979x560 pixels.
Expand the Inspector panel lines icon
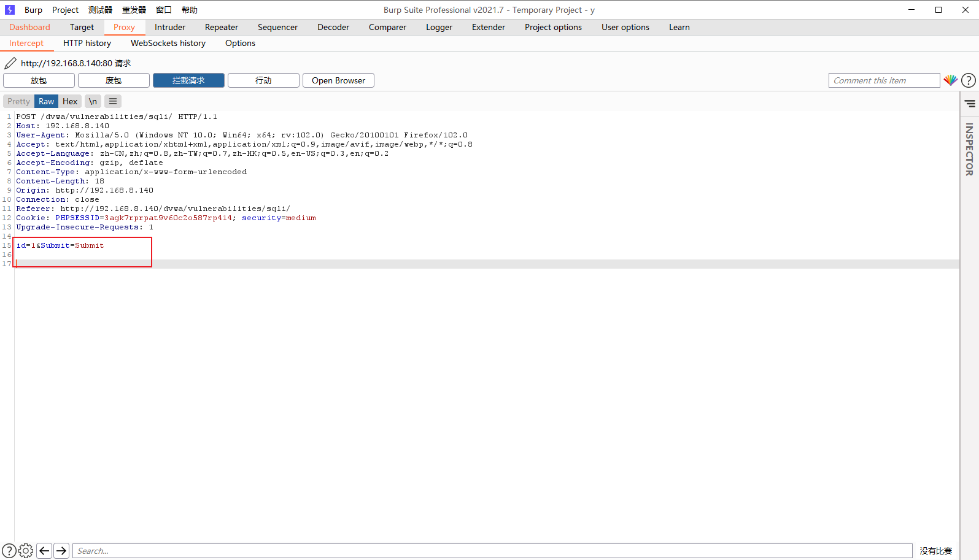[x=970, y=104]
